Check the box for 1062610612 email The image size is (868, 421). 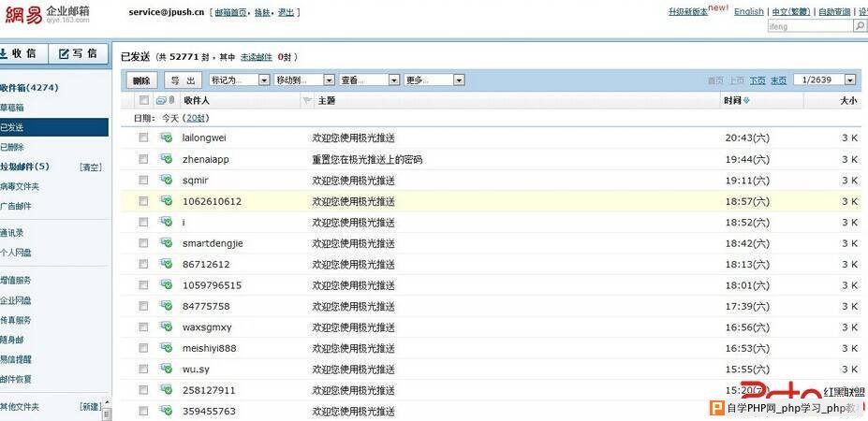[143, 201]
